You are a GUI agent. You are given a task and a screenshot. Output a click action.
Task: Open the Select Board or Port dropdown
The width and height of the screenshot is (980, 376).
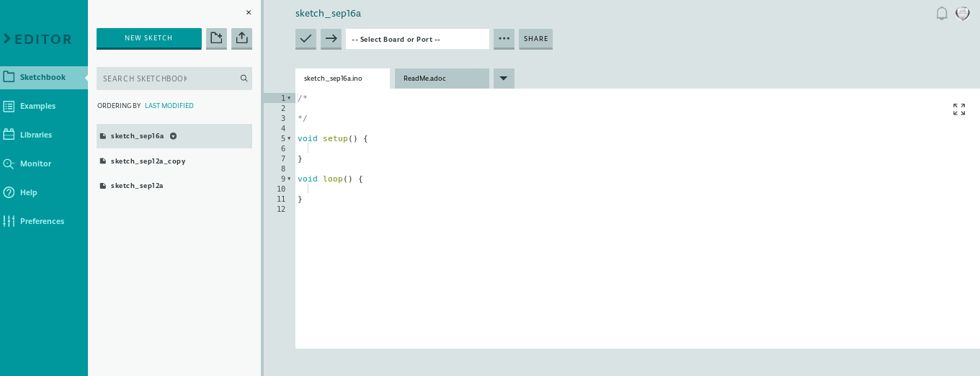tap(417, 39)
